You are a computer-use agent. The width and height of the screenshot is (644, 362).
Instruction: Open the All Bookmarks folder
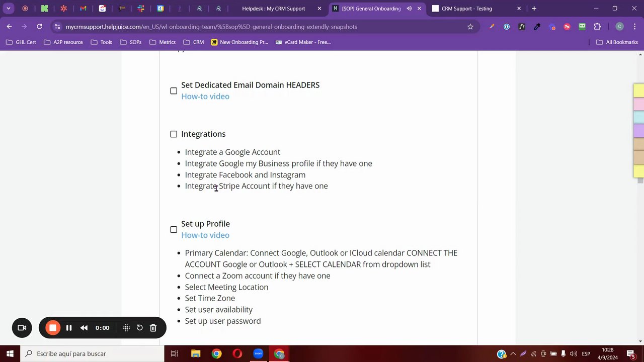[x=617, y=42]
